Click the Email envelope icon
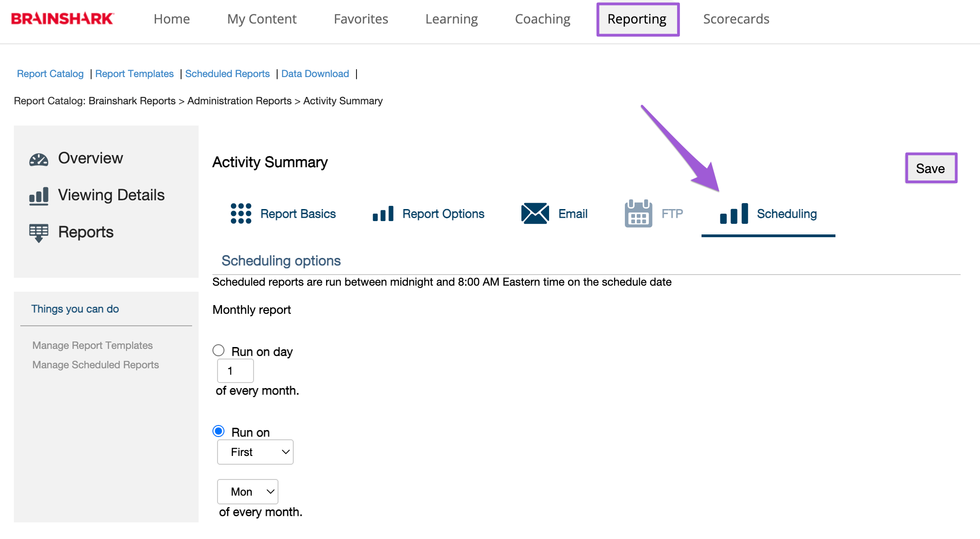Screen dimensions: 980x539 pos(535,213)
